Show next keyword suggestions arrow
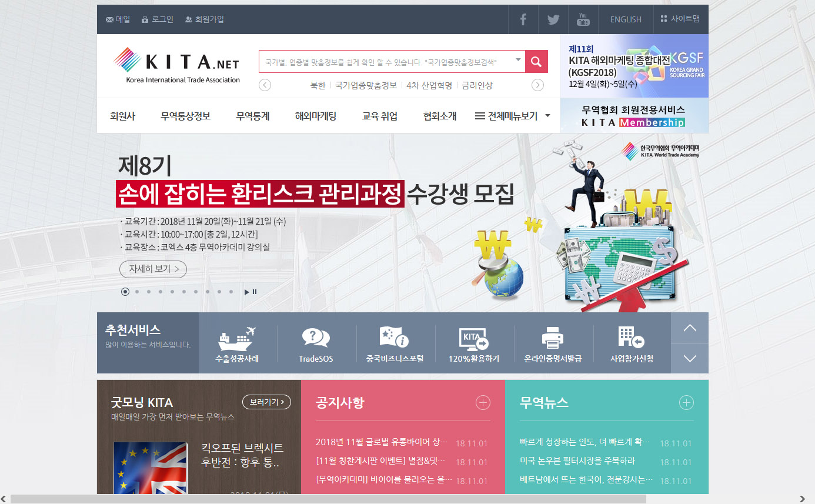This screenshot has height=504, width=815. point(537,85)
